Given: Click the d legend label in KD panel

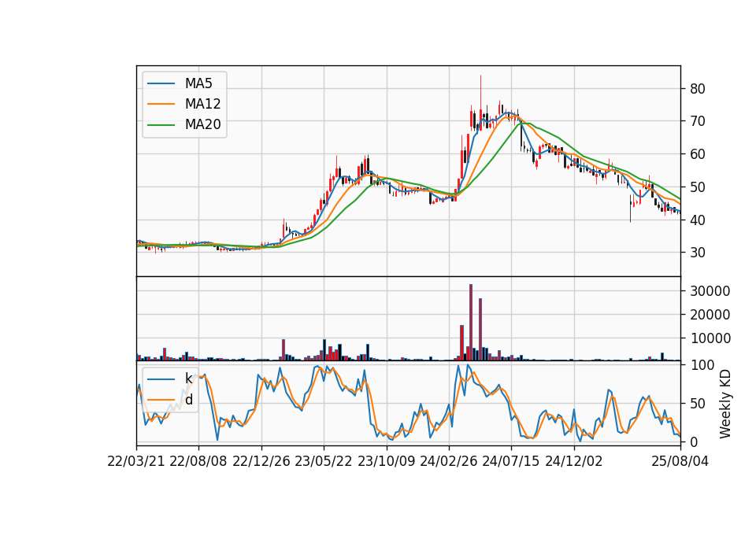Looking at the screenshot, I should [188, 400].
